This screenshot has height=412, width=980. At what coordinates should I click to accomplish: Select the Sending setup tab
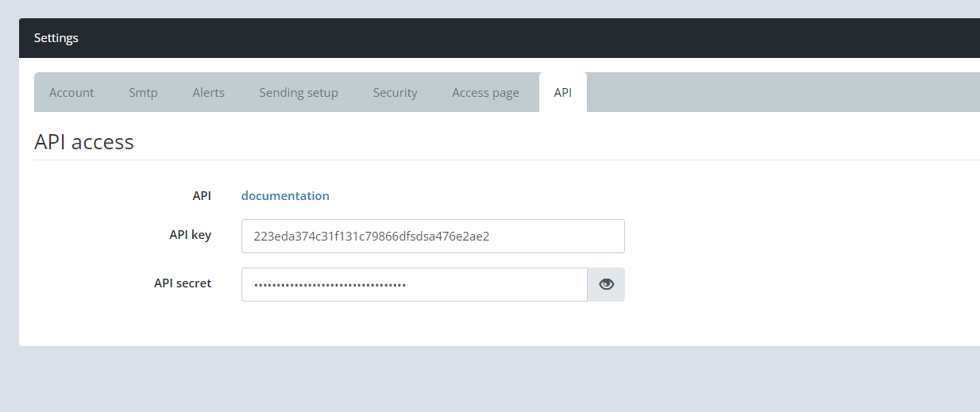[299, 93]
